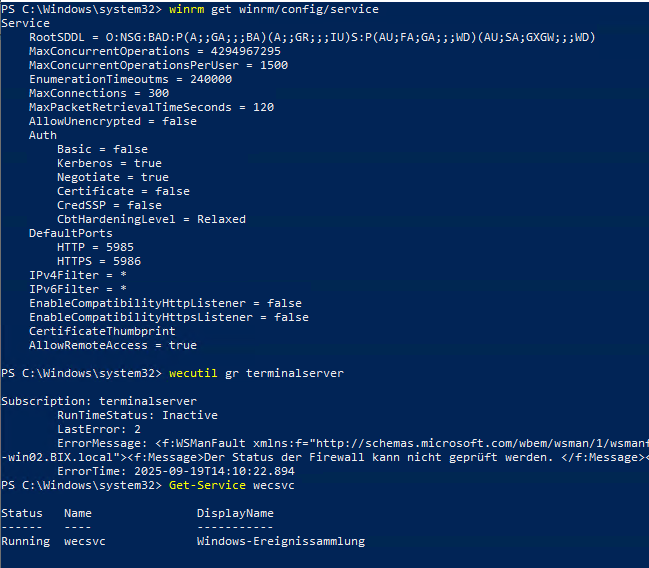Click CbtHardeningLevel Relaxed value

click(x=221, y=219)
